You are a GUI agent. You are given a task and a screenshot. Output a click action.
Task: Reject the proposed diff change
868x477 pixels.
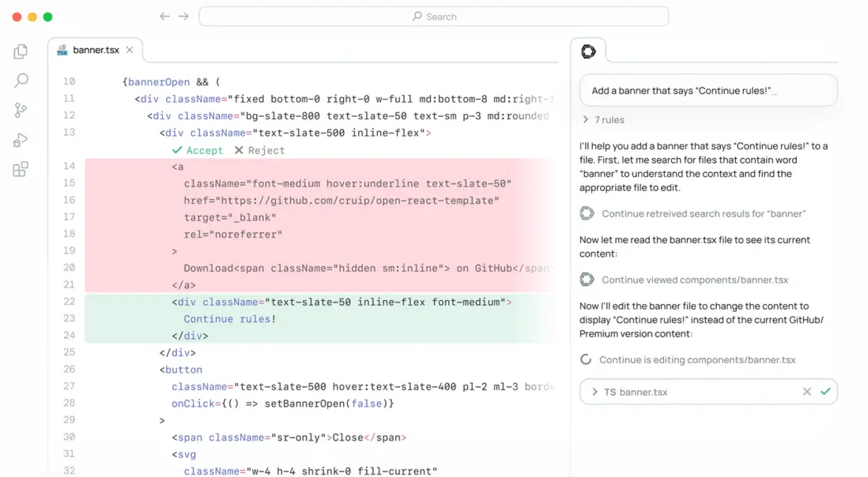(x=259, y=150)
